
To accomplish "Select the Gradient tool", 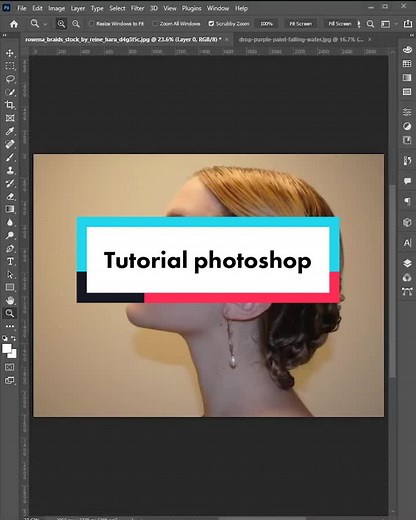I will (x=10, y=209).
